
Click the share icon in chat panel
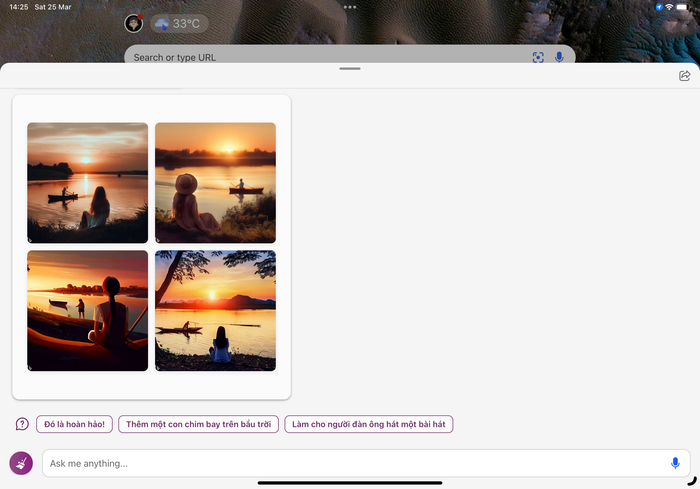(x=684, y=75)
